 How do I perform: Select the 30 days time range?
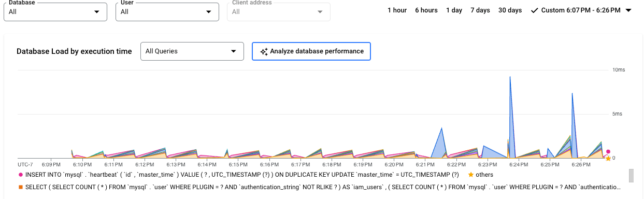coord(510,10)
